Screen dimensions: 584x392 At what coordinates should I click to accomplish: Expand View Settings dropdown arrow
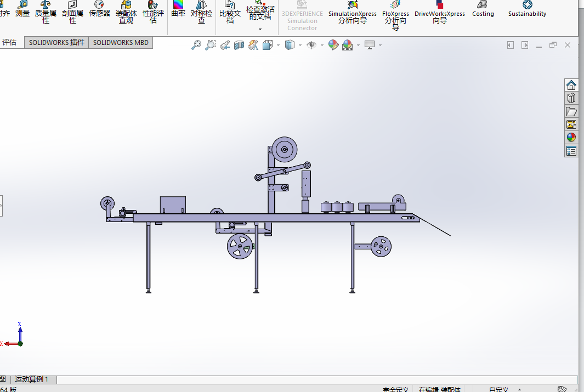[x=380, y=46]
